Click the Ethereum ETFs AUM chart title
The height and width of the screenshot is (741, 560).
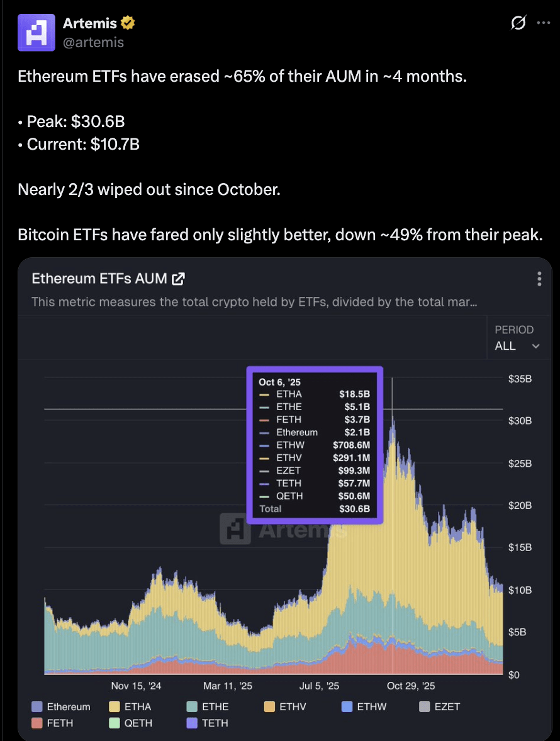click(99, 279)
